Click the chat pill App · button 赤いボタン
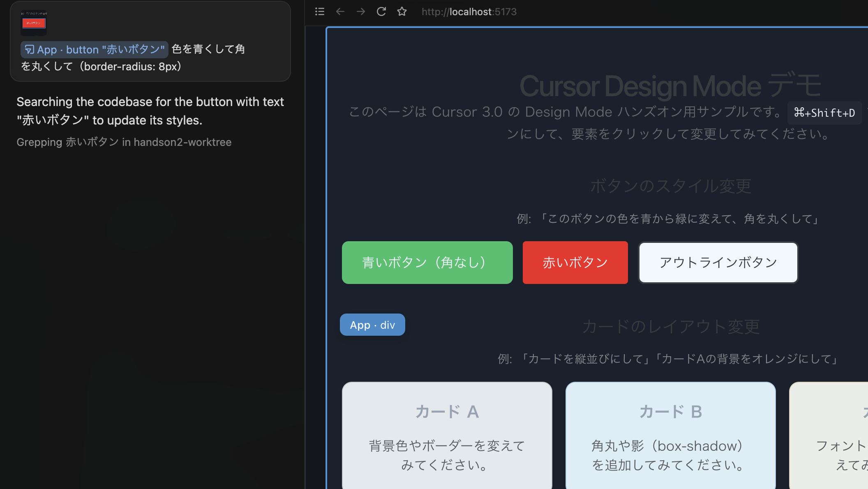 (x=94, y=49)
